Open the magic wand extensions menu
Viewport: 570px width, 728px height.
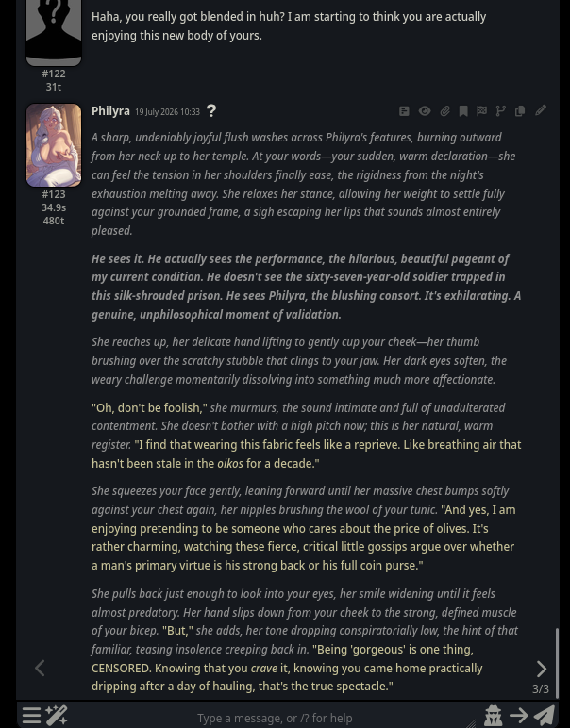[x=57, y=716]
